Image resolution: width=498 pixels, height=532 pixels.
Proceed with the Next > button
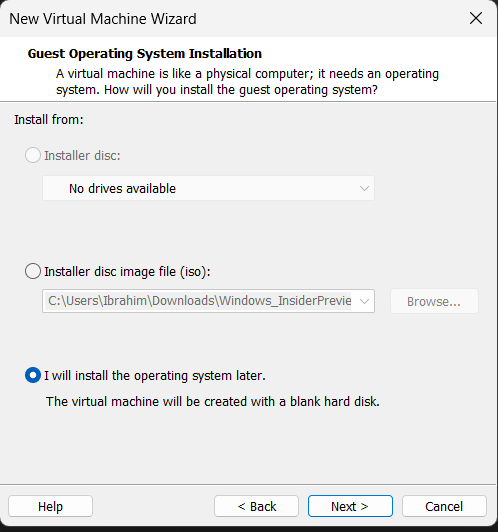point(350,506)
